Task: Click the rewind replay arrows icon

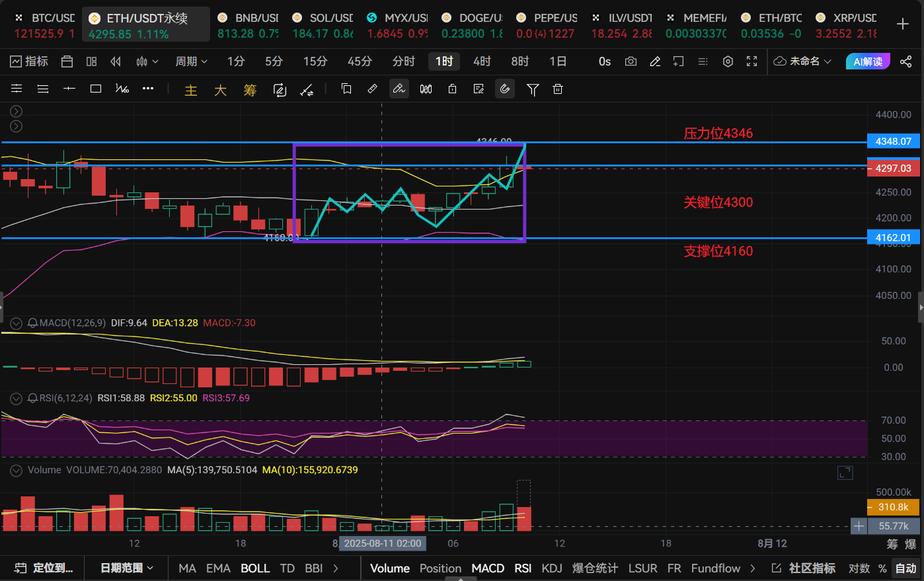Action: coord(116,61)
